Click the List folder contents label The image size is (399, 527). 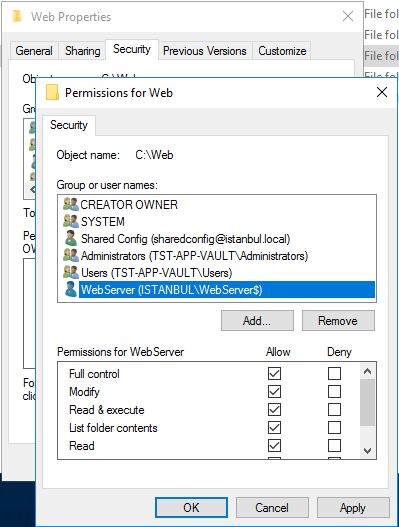(113, 428)
